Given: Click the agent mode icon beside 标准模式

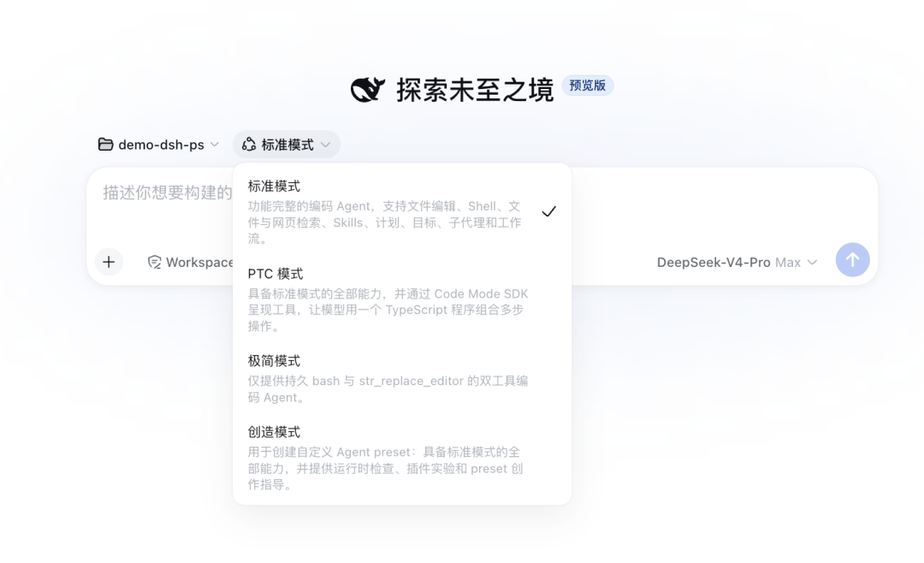Looking at the screenshot, I should point(249,145).
